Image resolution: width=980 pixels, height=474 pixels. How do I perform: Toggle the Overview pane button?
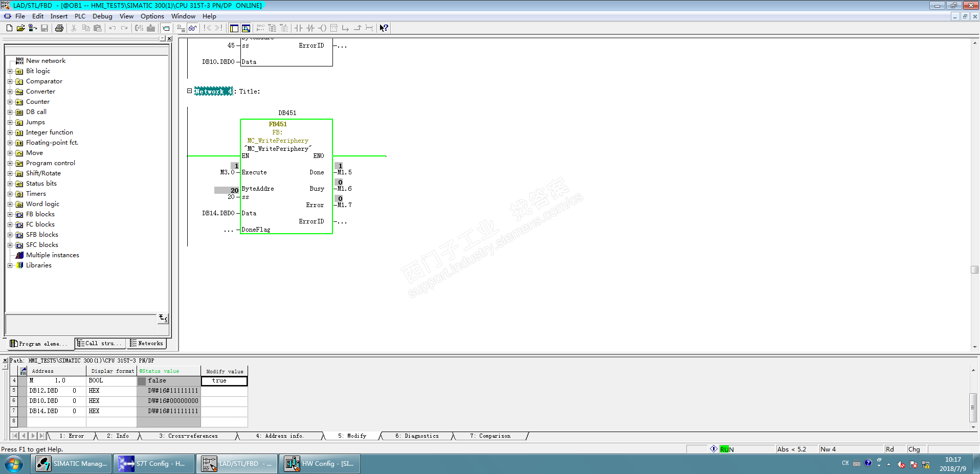[x=234, y=28]
